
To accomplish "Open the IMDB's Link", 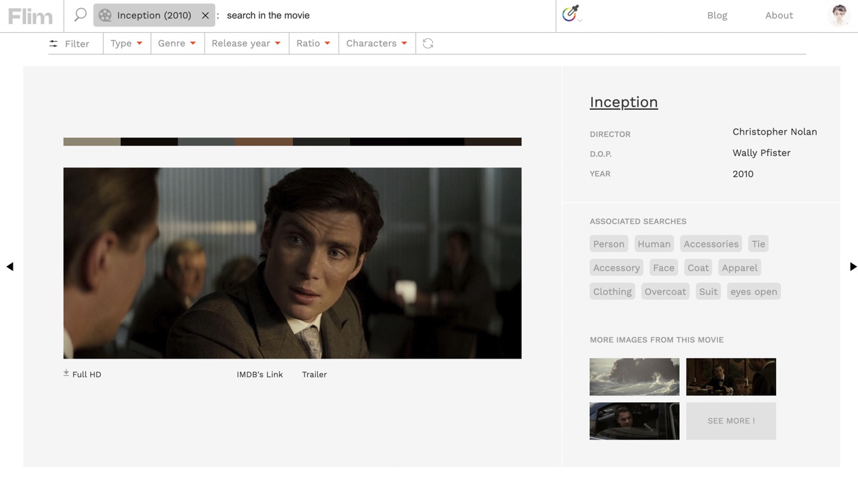I will point(259,375).
